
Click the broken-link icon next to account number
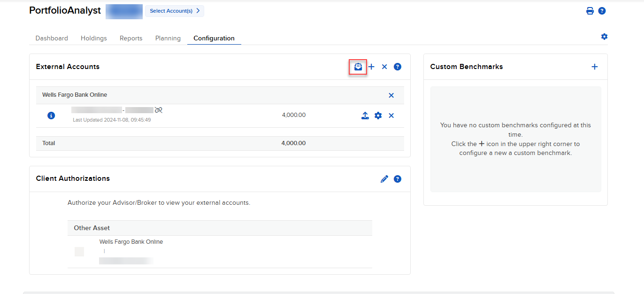[x=159, y=110]
